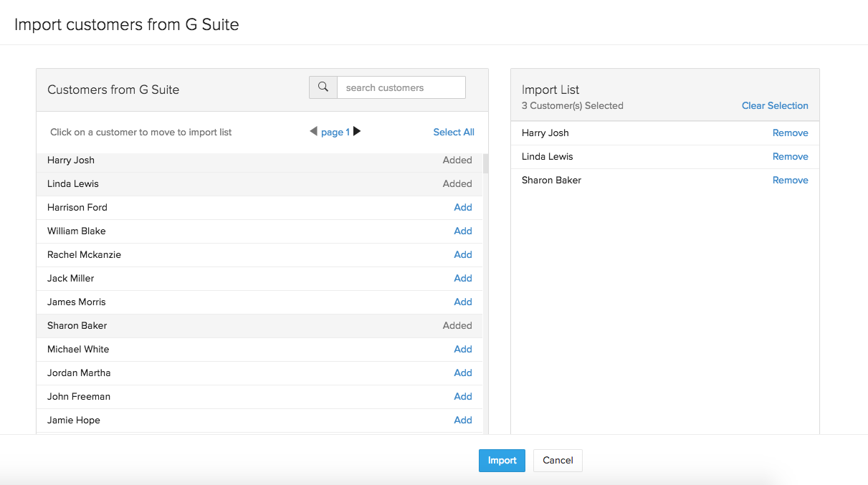Add Jack Miller to the import list
868x485 pixels.
[x=463, y=278]
